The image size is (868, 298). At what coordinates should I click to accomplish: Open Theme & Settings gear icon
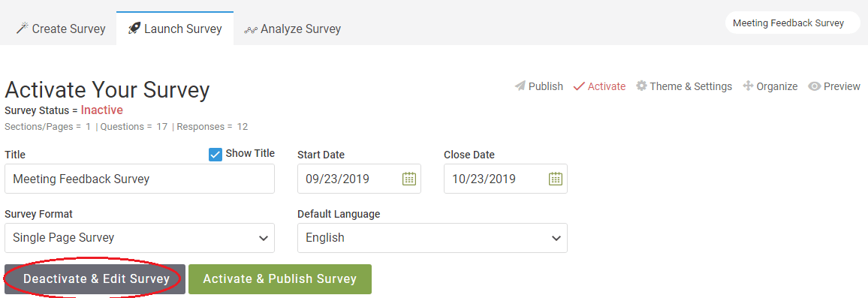coord(641,86)
